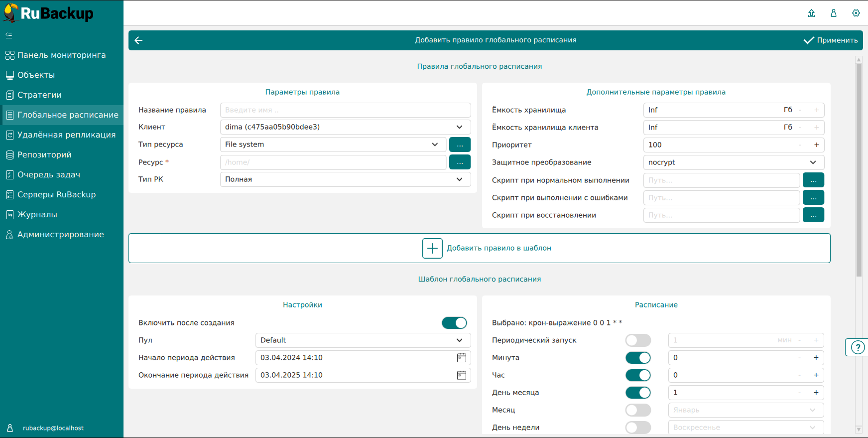The height and width of the screenshot is (438, 868).
Task: Toggle Включить после создания switch
Action: pyautogui.click(x=454, y=323)
